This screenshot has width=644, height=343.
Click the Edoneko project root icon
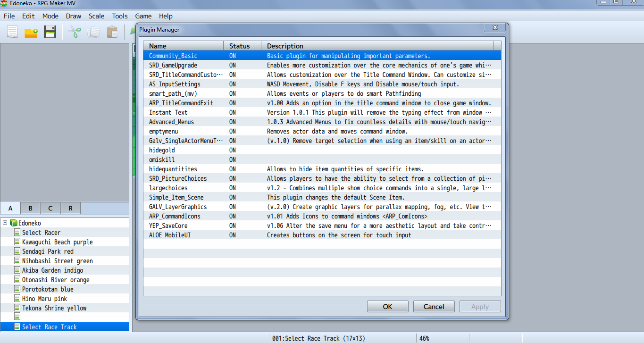click(13, 223)
